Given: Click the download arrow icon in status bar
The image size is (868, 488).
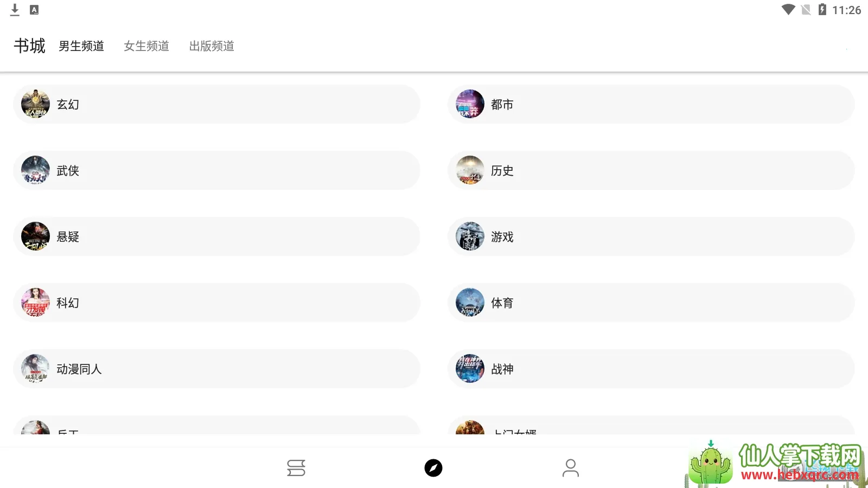Looking at the screenshot, I should point(15,9).
